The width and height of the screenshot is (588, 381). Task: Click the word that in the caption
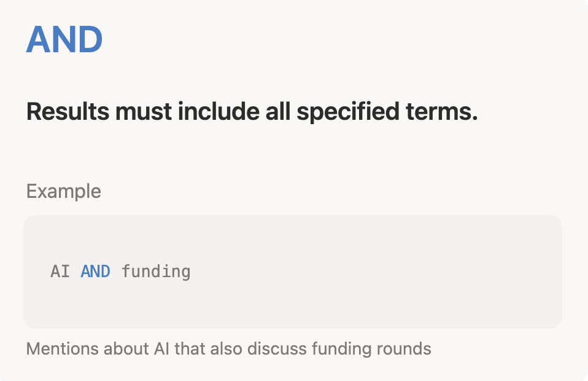pos(190,349)
